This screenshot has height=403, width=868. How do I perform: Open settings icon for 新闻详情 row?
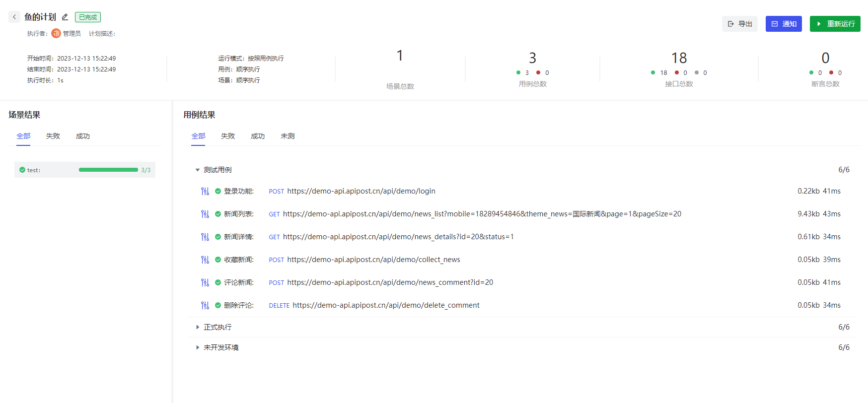[x=205, y=237]
